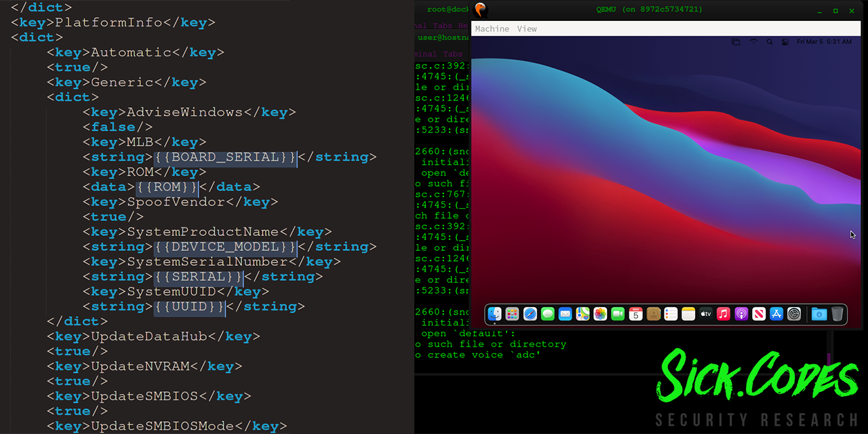Open Messages
The image size is (868, 434).
547,314
